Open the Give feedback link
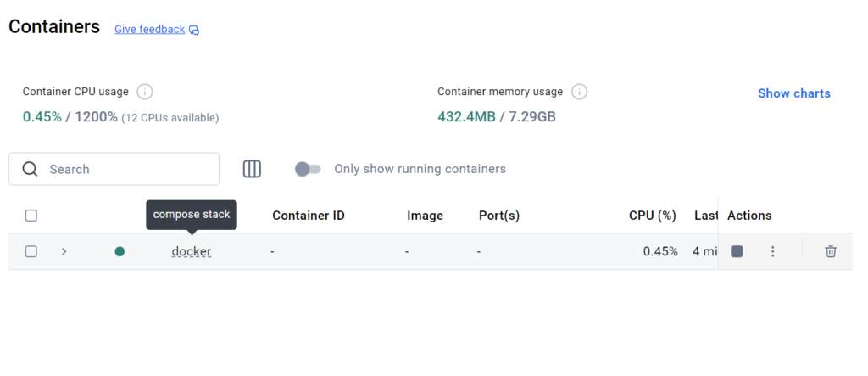This screenshot has width=868, height=376. 149,29
